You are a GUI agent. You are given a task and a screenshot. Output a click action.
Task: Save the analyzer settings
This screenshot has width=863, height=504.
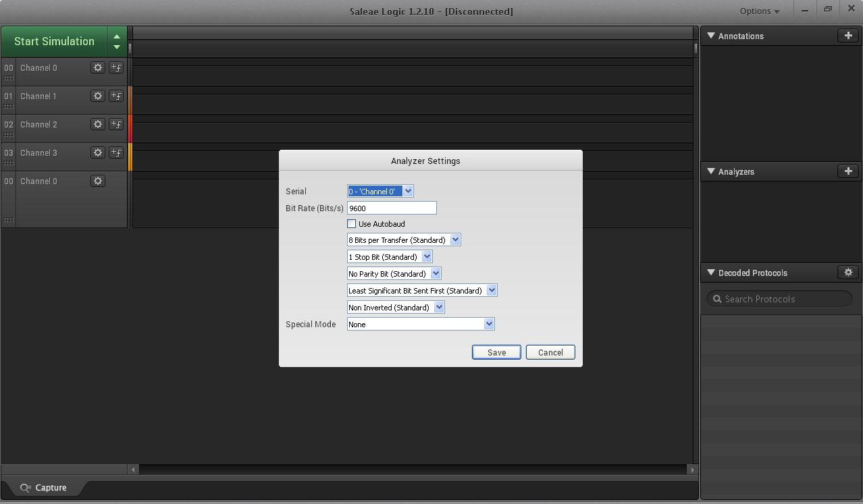496,353
